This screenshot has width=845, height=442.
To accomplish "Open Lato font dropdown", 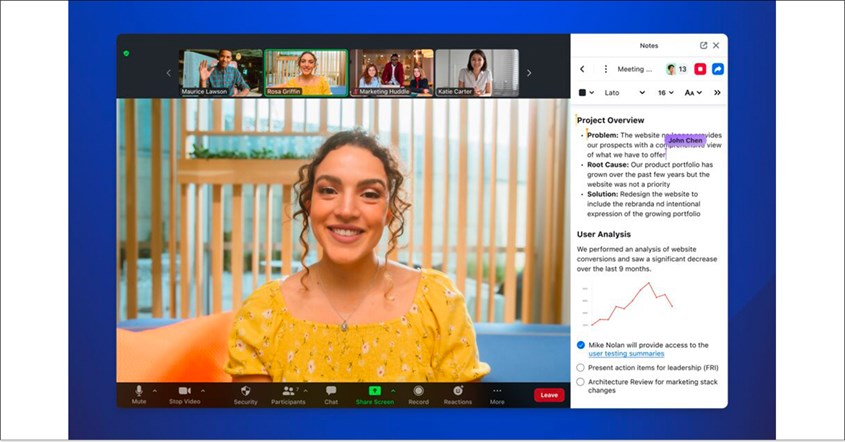I will [624, 93].
